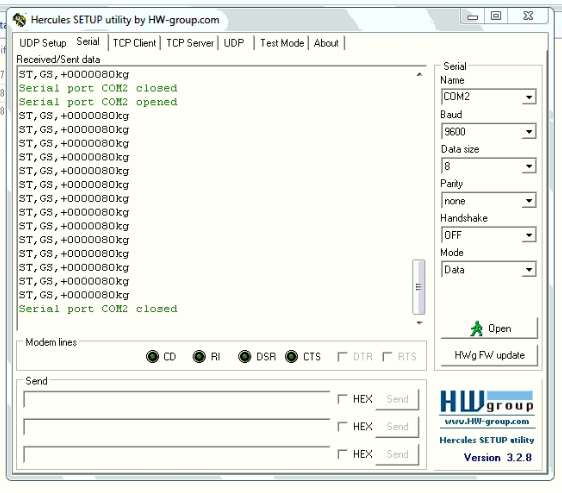This screenshot has width=562, height=493.
Task: Click into the third Send text field
Action: (x=177, y=454)
